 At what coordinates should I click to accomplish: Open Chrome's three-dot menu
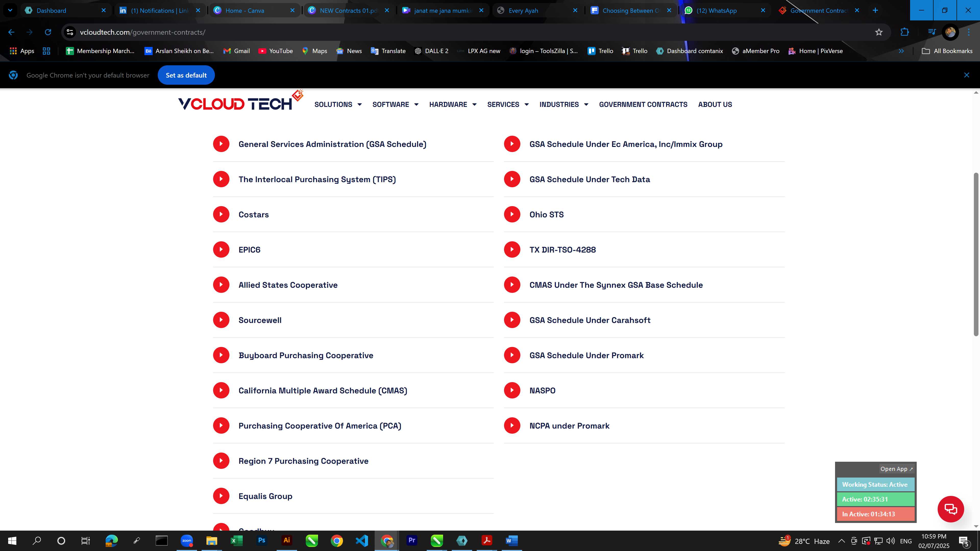pos(969,32)
